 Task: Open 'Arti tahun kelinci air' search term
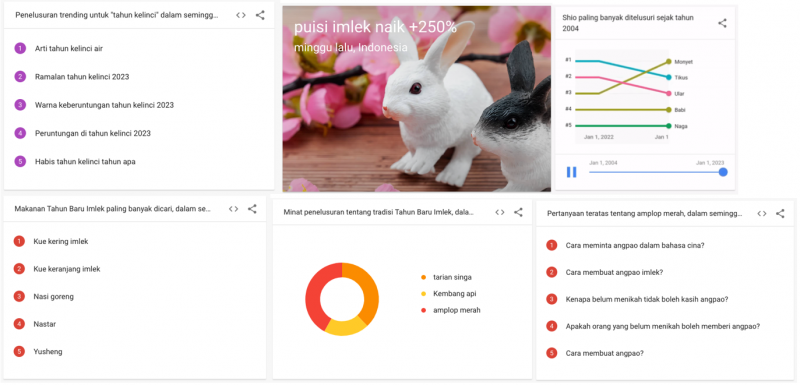(69, 48)
